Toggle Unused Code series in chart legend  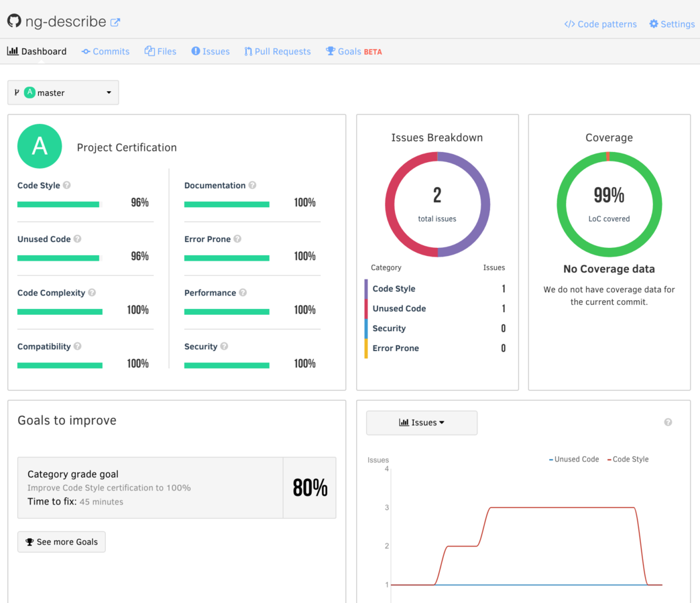coord(574,460)
